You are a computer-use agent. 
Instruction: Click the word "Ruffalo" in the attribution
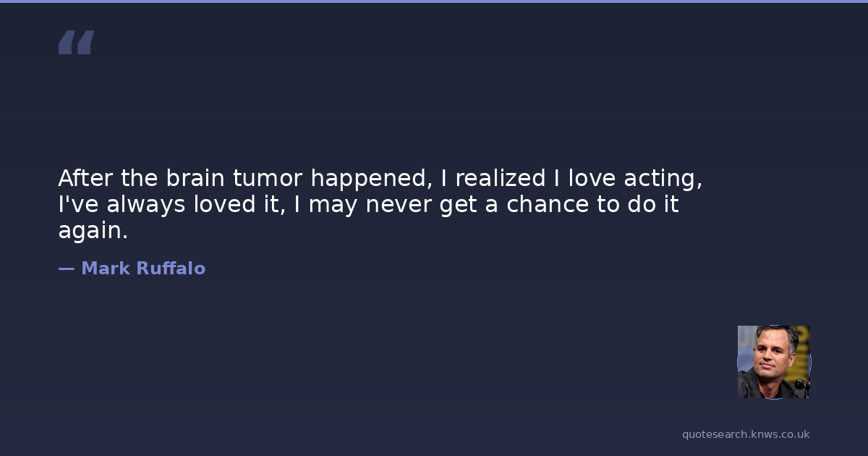click(x=171, y=269)
